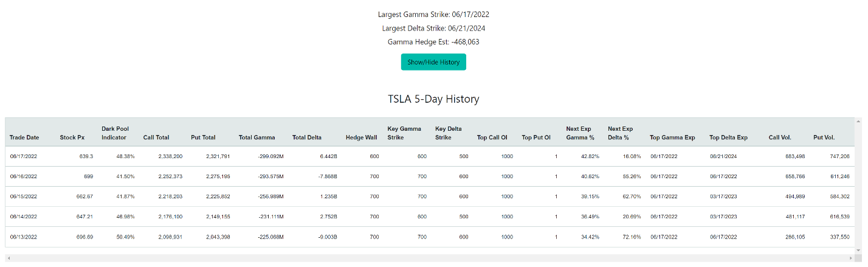Click the Largest Gamma Strike: 06/17/2022 text
Screen dimensions: 868x267
(433, 14)
